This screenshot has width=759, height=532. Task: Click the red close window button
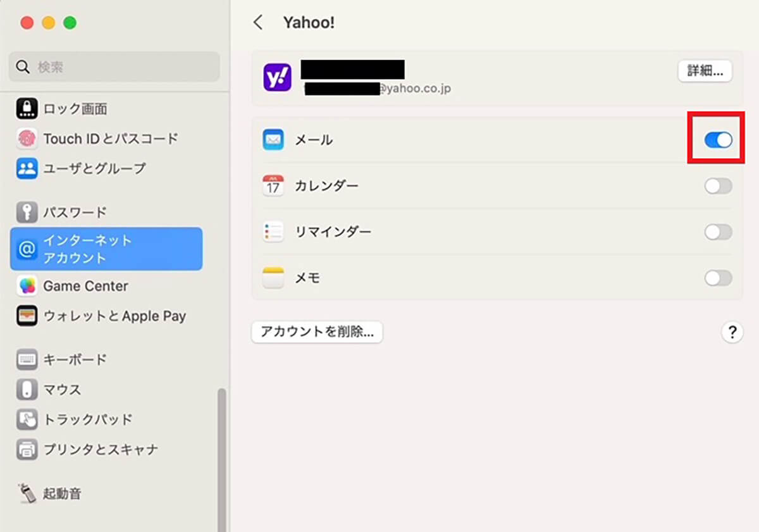[27, 23]
